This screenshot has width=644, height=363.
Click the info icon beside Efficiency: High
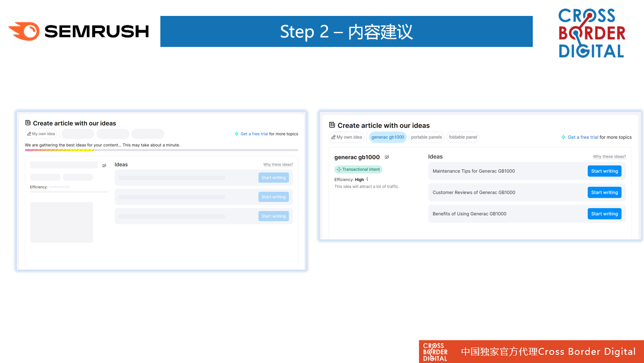pyautogui.click(x=367, y=179)
